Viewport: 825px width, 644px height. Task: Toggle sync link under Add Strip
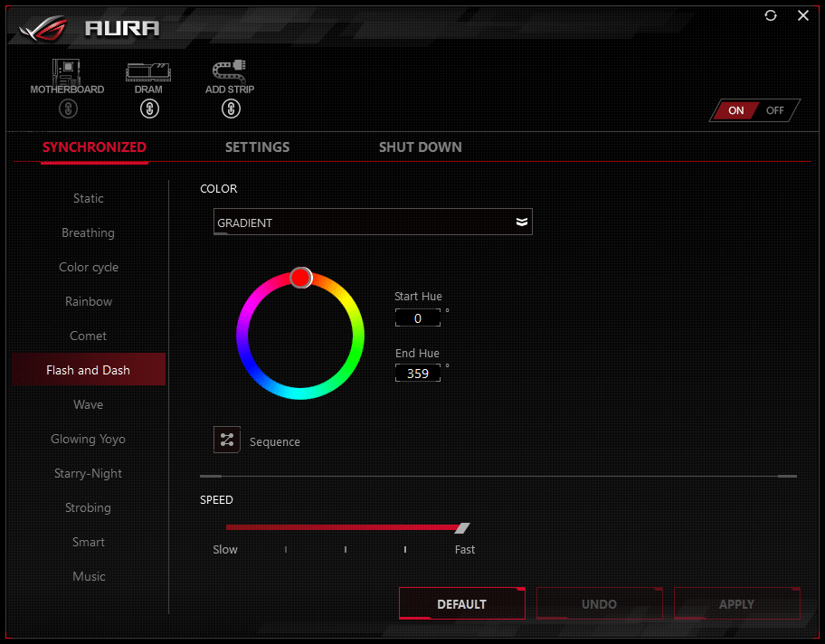(231, 109)
